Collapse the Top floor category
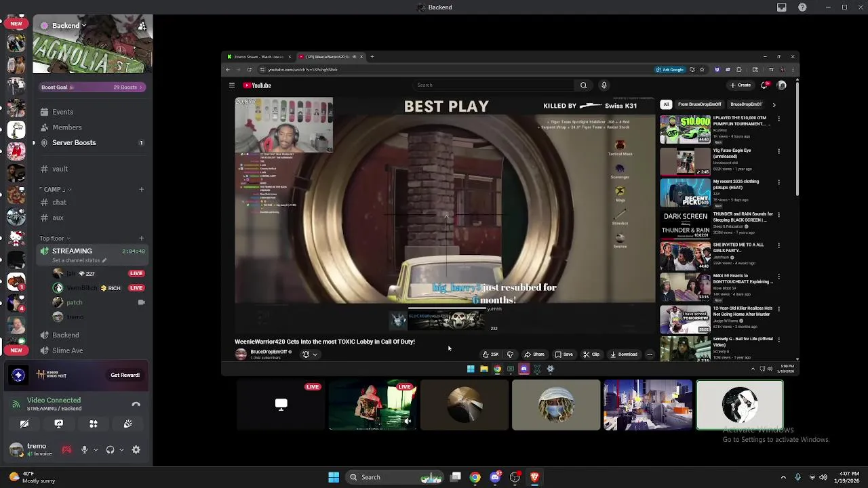 pyautogui.click(x=55, y=238)
